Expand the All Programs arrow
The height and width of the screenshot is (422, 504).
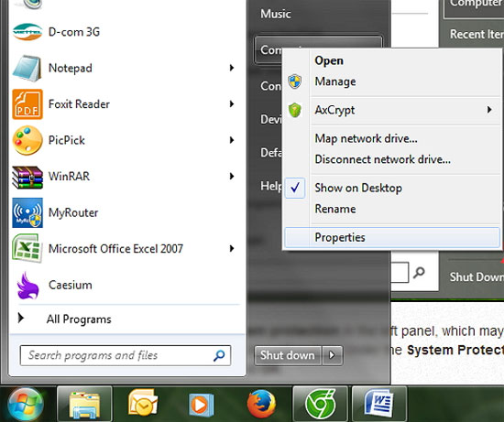pyautogui.click(x=21, y=318)
